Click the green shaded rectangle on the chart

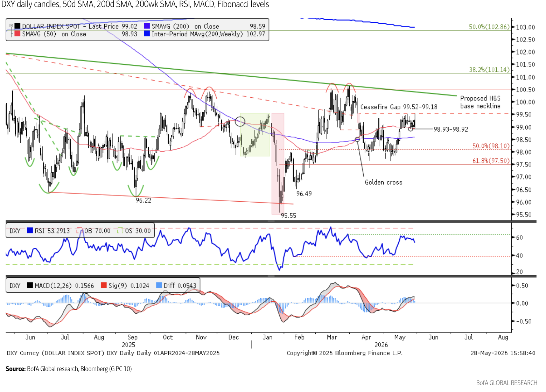point(255,134)
